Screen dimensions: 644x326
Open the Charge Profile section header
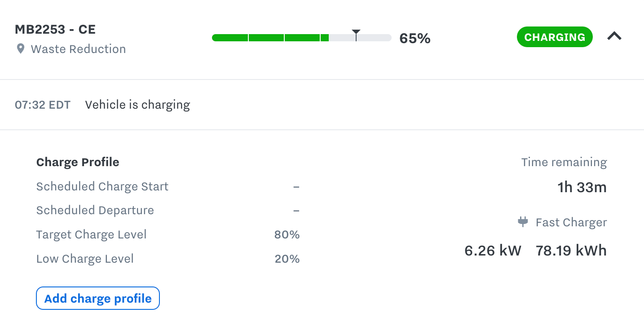coord(77,162)
